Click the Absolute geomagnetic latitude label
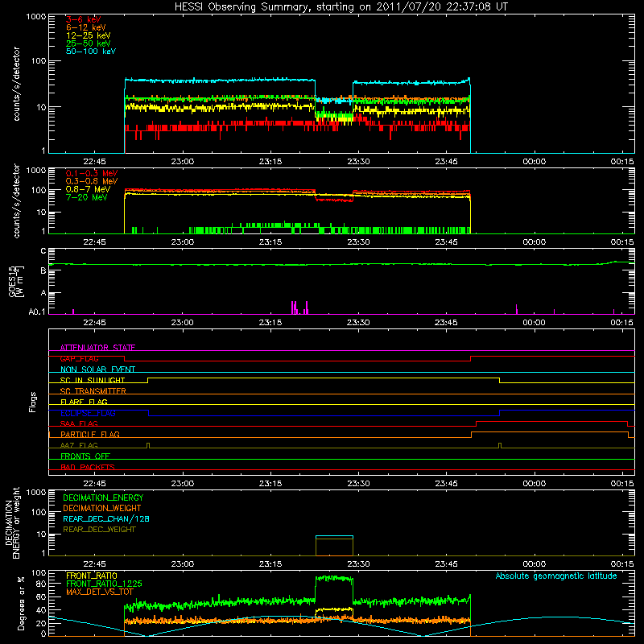This screenshot has height=644, width=644. click(556, 576)
